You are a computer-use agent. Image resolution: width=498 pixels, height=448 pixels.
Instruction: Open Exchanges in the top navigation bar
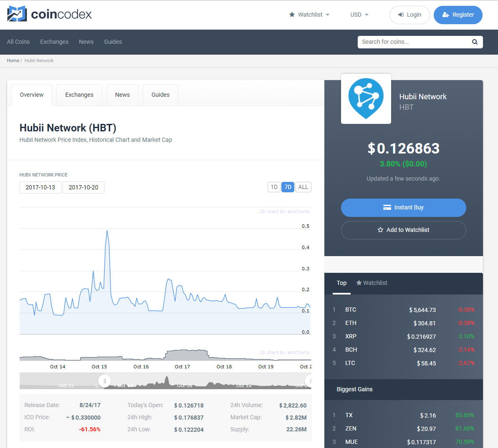coord(54,42)
